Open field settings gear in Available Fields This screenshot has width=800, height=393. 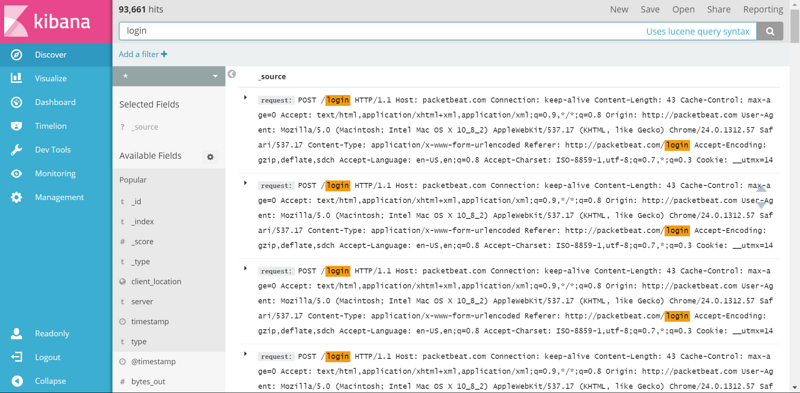(210, 157)
